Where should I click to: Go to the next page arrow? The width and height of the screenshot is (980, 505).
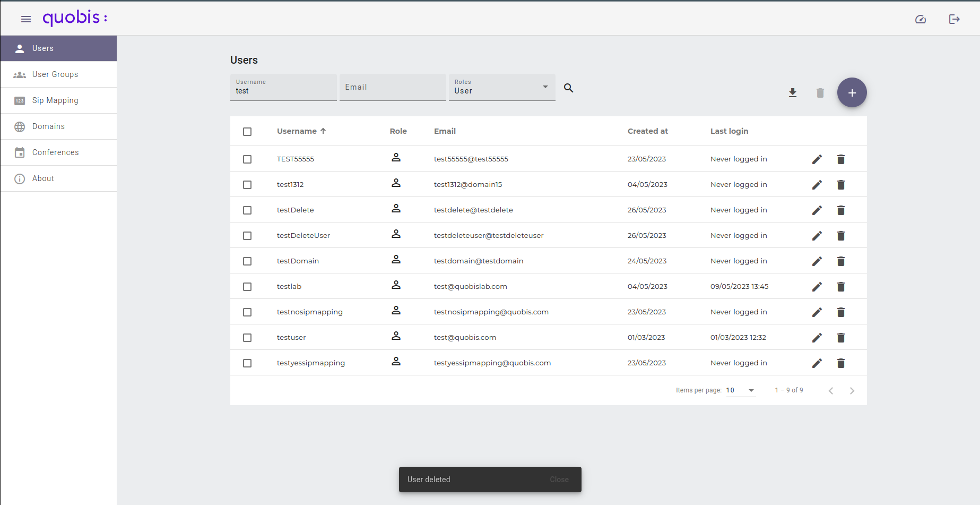(852, 391)
